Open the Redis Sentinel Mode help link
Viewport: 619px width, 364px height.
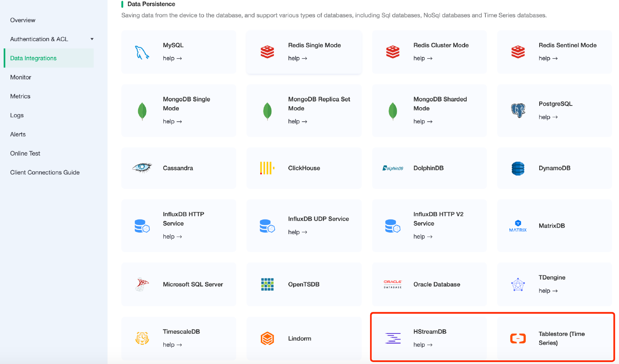point(548,58)
